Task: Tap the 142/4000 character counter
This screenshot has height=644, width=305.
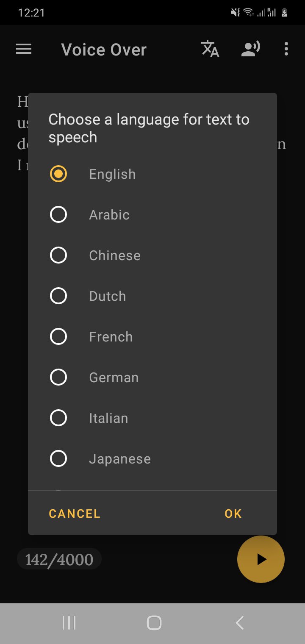Action: point(59,560)
